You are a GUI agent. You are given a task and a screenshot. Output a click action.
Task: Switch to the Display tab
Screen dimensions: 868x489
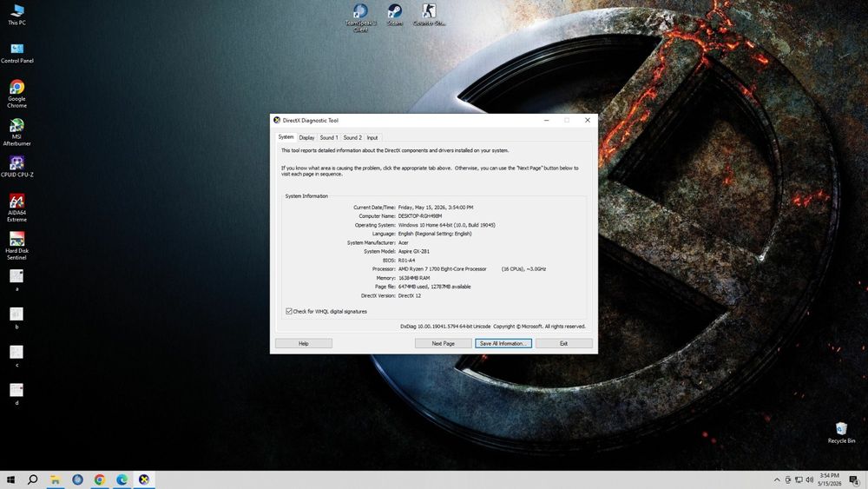click(x=306, y=137)
